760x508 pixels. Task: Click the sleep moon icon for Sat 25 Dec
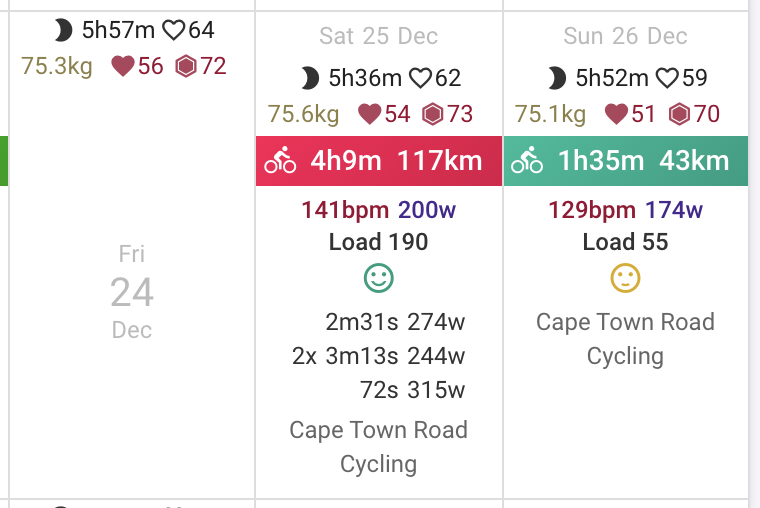[x=310, y=78]
